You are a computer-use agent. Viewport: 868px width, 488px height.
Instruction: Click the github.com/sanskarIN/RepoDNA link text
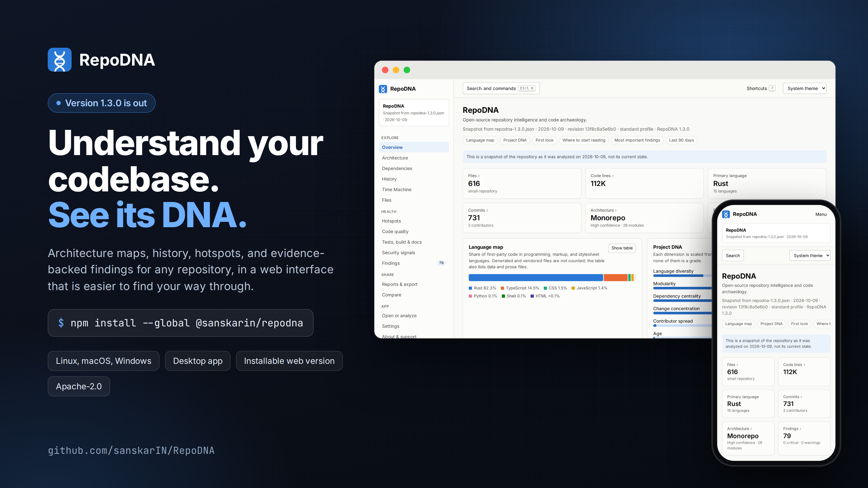(131, 450)
